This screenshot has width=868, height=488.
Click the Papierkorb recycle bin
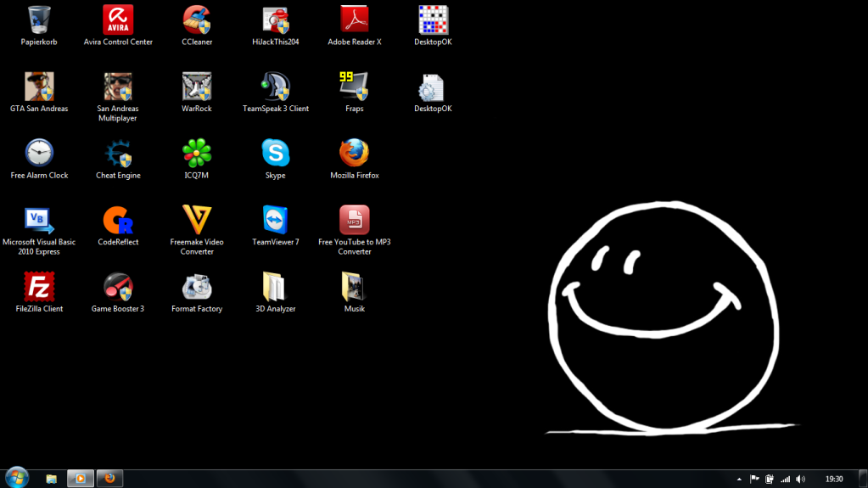(x=39, y=20)
